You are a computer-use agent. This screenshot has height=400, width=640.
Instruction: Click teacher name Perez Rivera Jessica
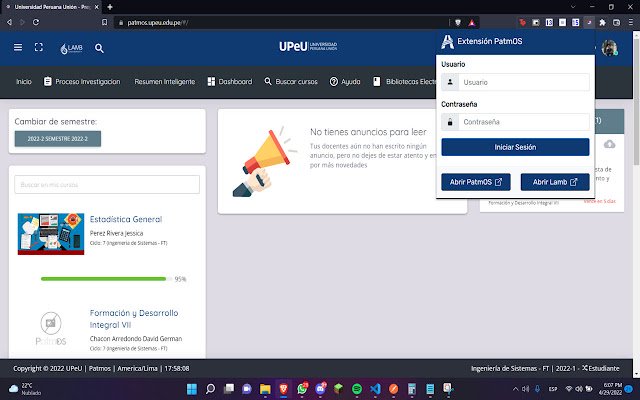(x=116, y=233)
